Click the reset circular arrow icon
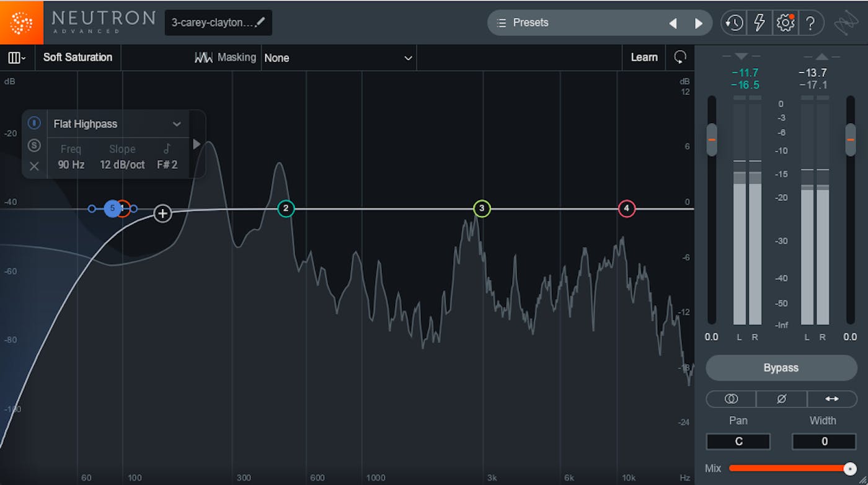 (x=680, y=58)
